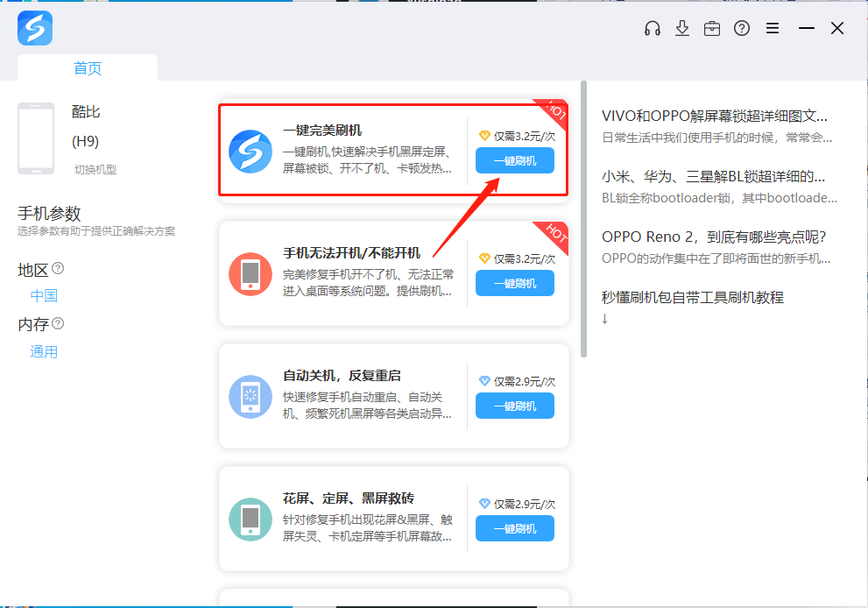
Task: Click 一键刷机 for 手机无法开机 card
Action: tap(515, 283)
